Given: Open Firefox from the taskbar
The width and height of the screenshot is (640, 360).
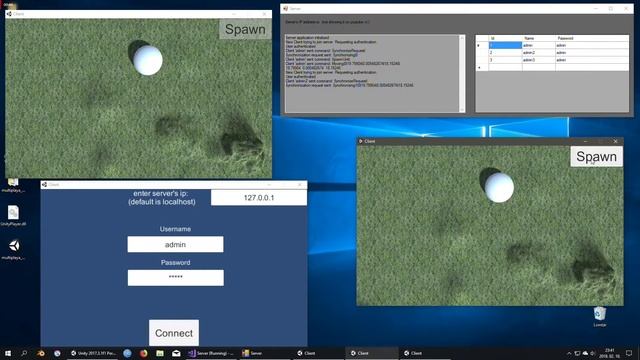Looking at the screenshot, I should click(144, 353).
